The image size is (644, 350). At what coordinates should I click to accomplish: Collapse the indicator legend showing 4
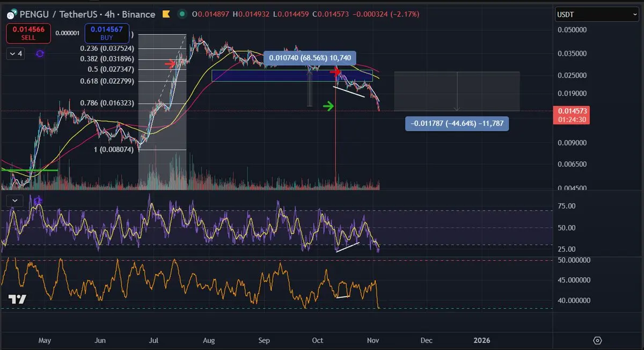[16, 54]
